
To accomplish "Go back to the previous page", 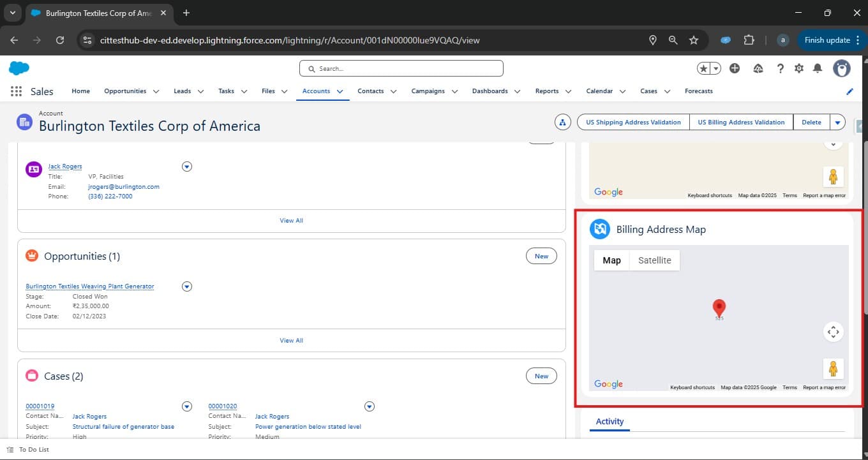I will pyautogui.click(x=15, y=40).
